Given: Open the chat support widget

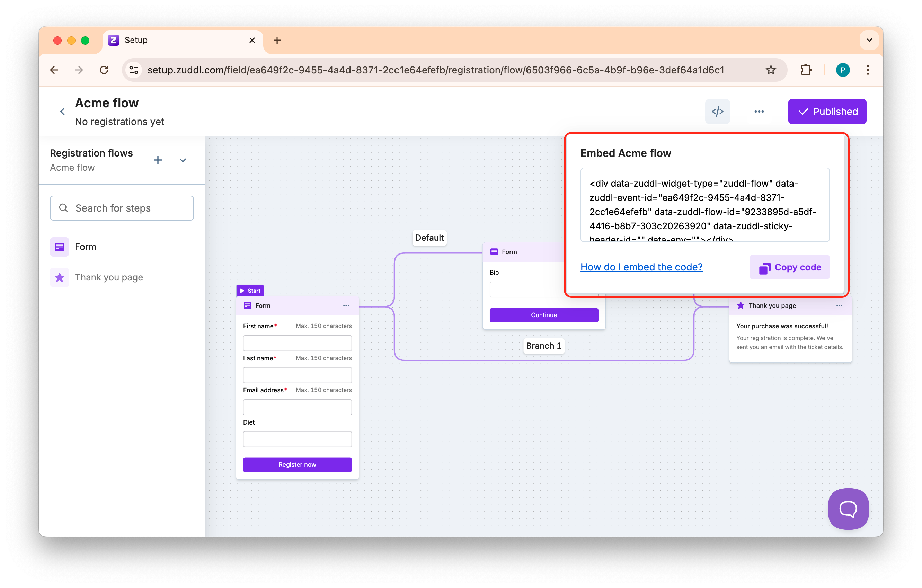Looking at the screenshot, I should click(x=848, y=509).
